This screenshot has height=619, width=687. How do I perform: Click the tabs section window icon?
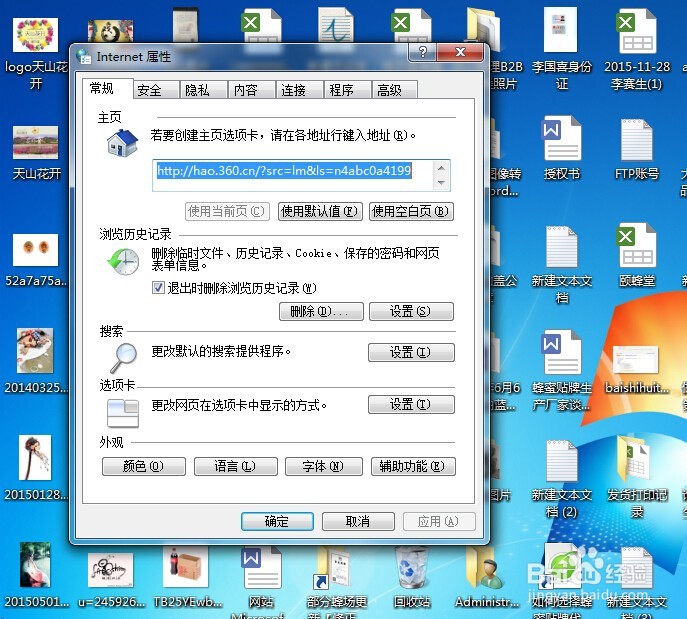coord(123,413)
